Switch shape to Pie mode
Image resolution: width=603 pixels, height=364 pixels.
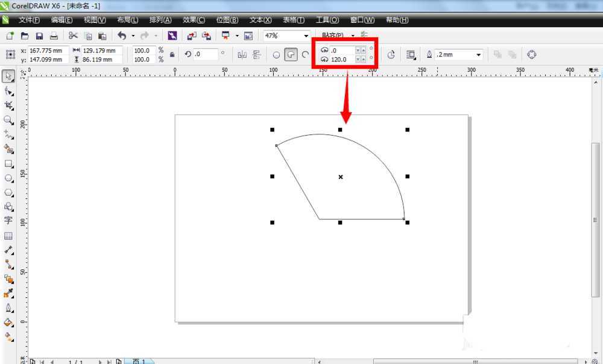(291, 55)
